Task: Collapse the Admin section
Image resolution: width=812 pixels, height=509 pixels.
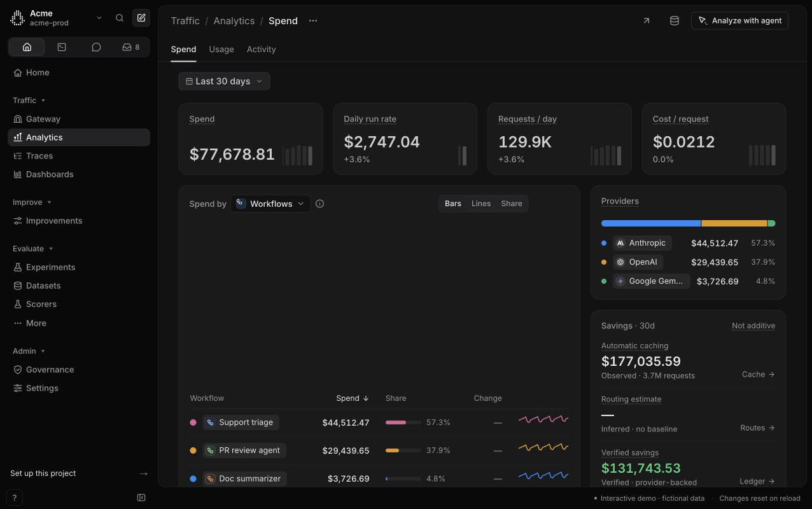Action: (29, 351)
